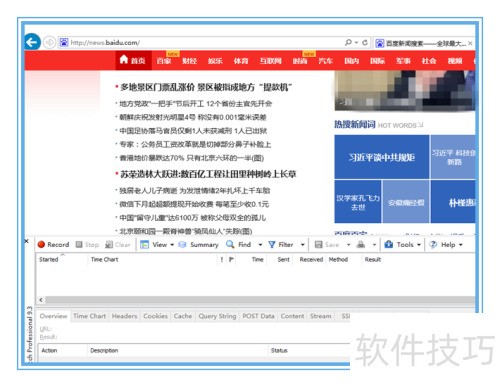The image size is (500, 387).
Task: Click the Stop button icon in HttpWatch
Action: click(79, 245)
